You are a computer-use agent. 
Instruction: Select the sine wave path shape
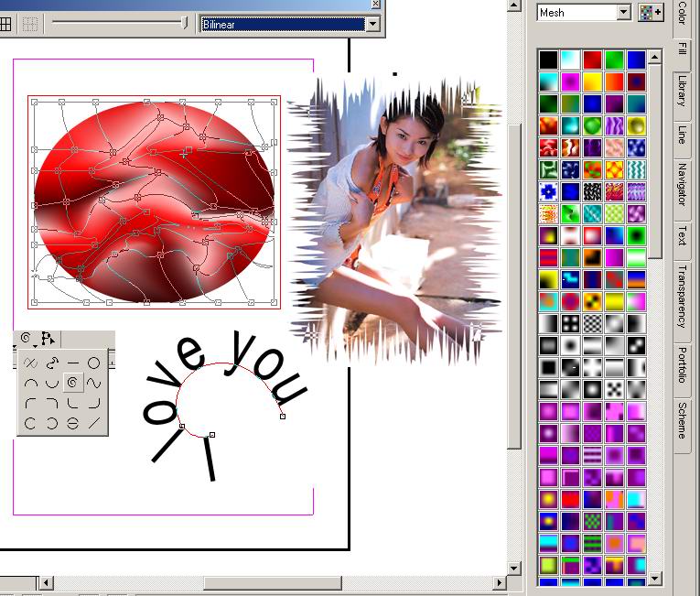tap(93, 383)
